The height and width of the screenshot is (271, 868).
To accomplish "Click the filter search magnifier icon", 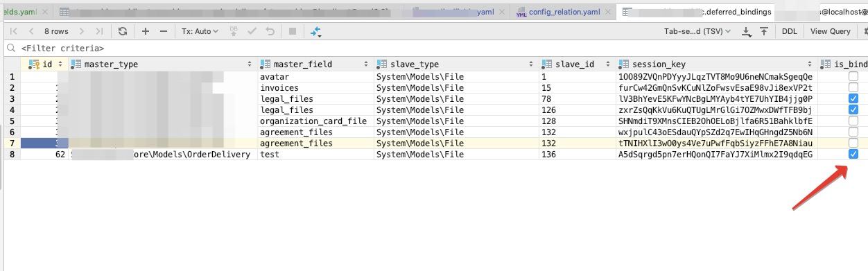I will click(x=10, y=49).
